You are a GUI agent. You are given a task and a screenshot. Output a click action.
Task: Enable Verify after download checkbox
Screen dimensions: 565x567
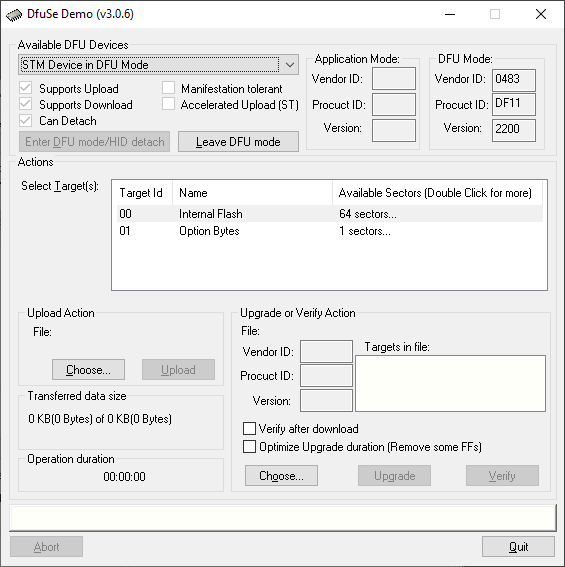[249, 429]
